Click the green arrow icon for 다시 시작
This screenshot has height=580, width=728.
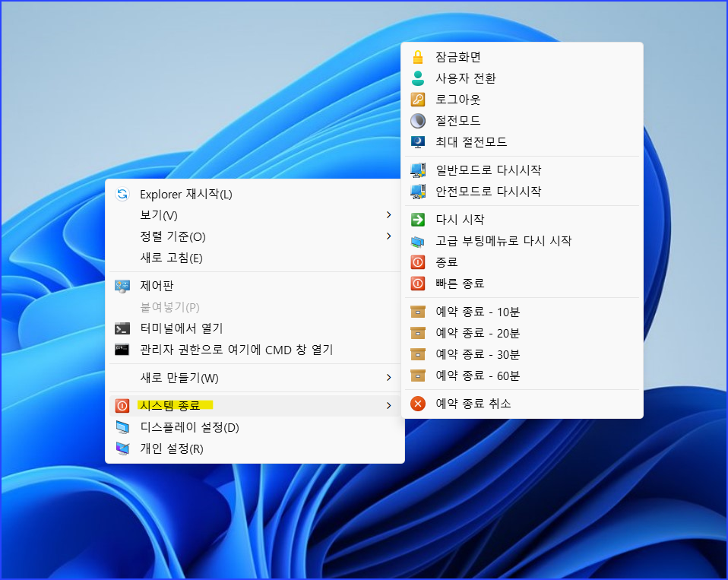(x=418, y=220)
